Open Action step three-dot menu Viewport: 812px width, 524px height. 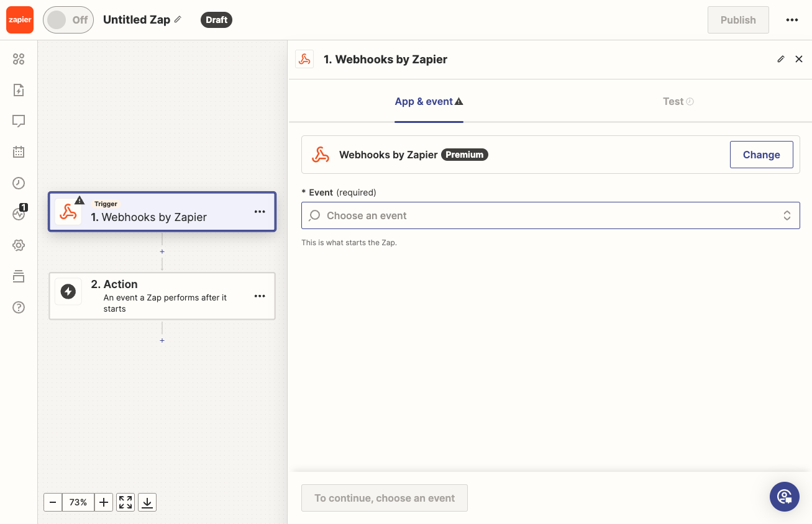click(260, 296)
